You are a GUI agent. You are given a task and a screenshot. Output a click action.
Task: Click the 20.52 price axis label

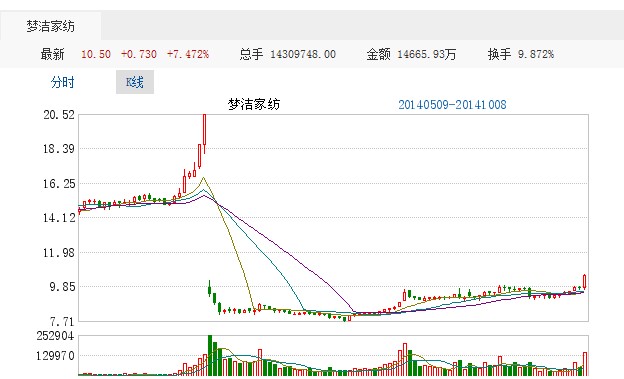pos(59,115)
